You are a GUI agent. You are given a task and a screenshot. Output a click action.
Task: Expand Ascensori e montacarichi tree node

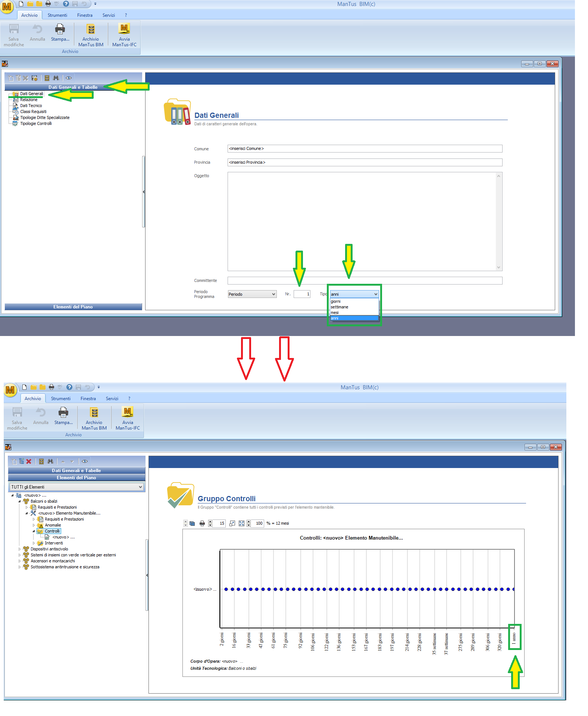click(19, 561)
